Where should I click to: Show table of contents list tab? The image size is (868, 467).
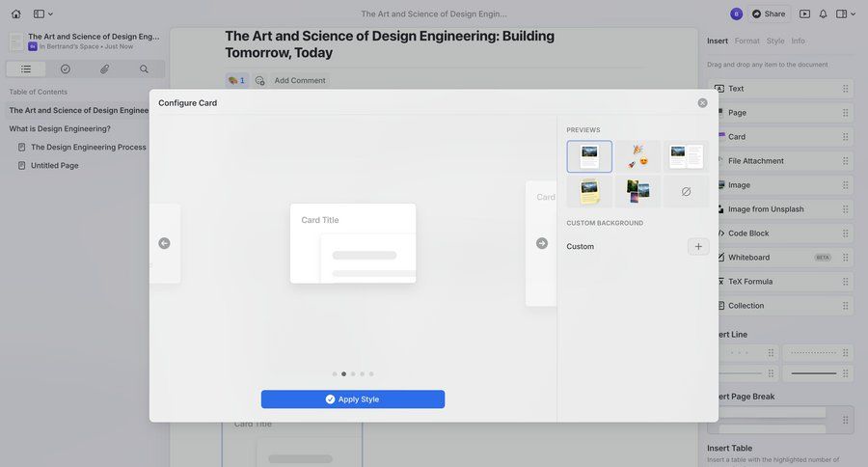[x=26, y=69]
